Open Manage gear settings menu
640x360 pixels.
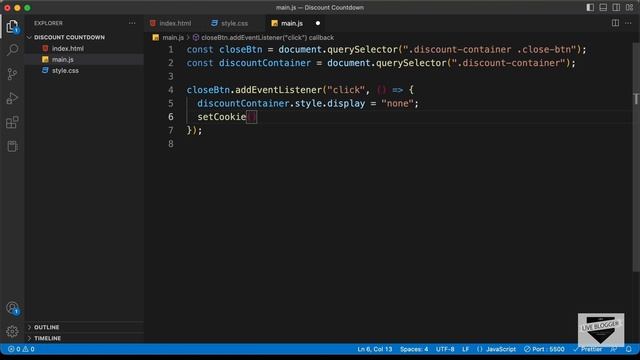(12, 331)
